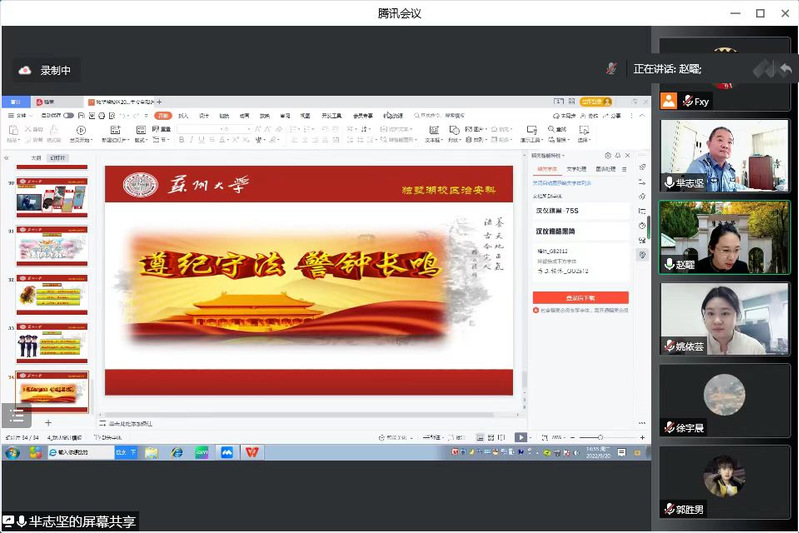
Task: Click the Windows Start orb
Action: (11, 452)
